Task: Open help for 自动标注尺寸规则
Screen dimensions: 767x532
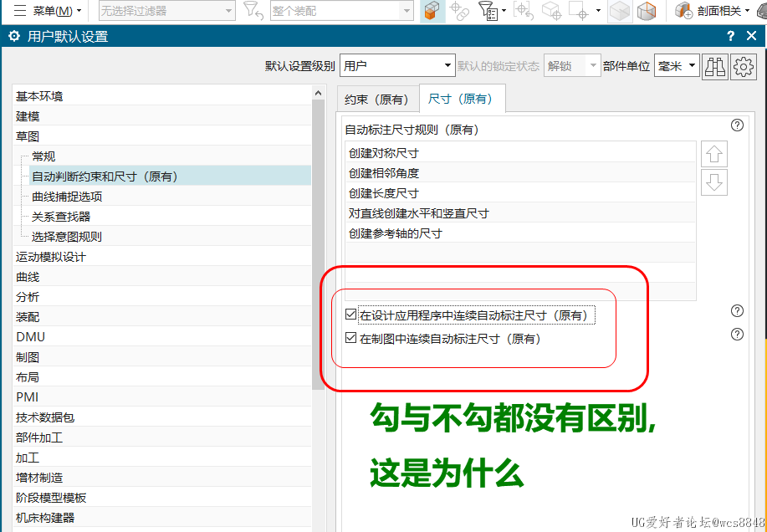Action: pyautogui.click(x=737, y=125)
